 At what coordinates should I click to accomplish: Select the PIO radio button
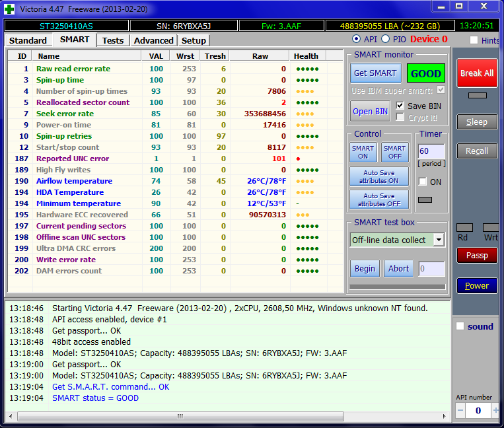click(x=386, y=40)
